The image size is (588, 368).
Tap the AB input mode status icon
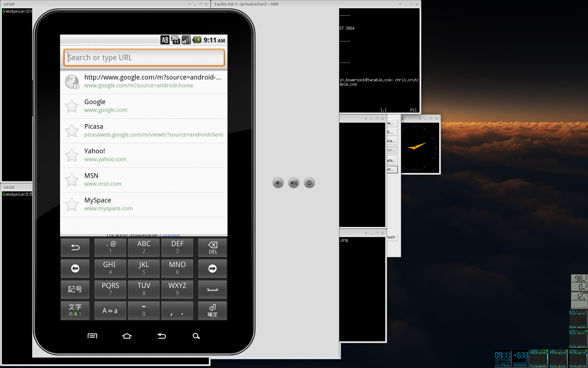click(165, 40)
